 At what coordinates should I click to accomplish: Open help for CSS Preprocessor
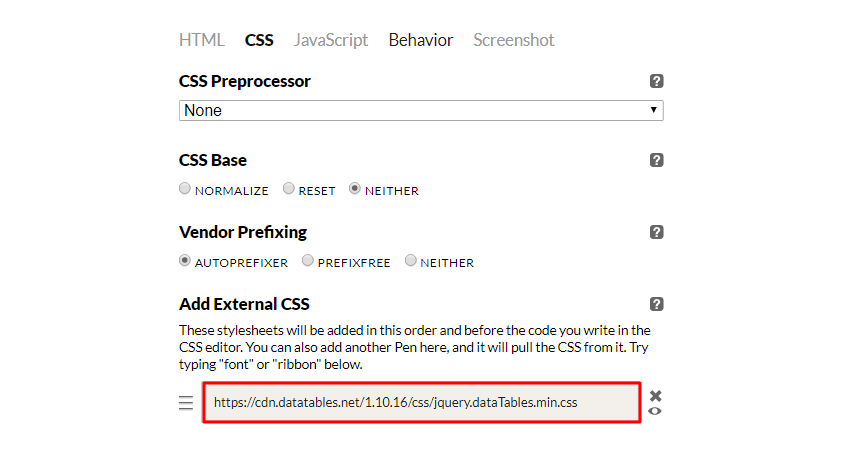tap(656, 81)
